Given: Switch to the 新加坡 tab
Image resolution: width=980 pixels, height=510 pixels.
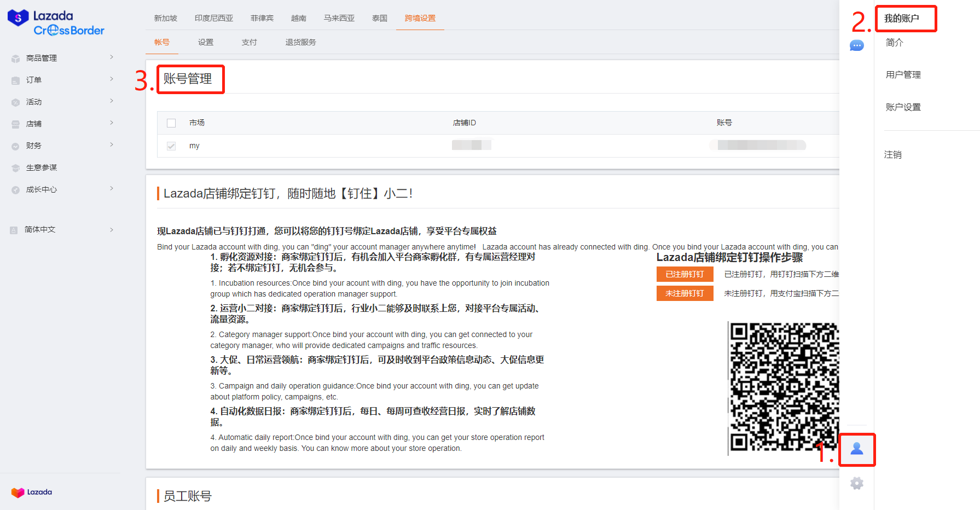Looking at the screenshot, I should pos(166,18).
